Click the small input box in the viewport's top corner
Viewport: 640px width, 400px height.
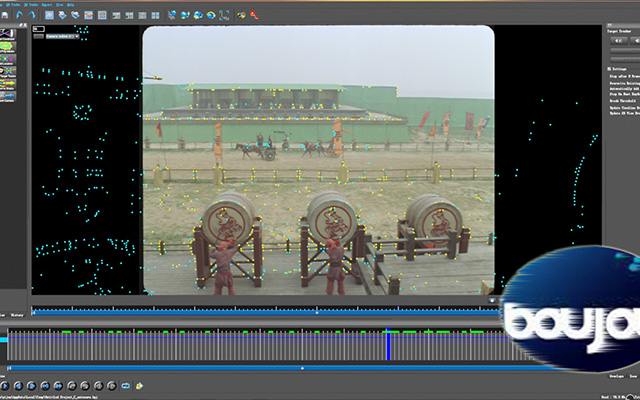coord(39,29)
